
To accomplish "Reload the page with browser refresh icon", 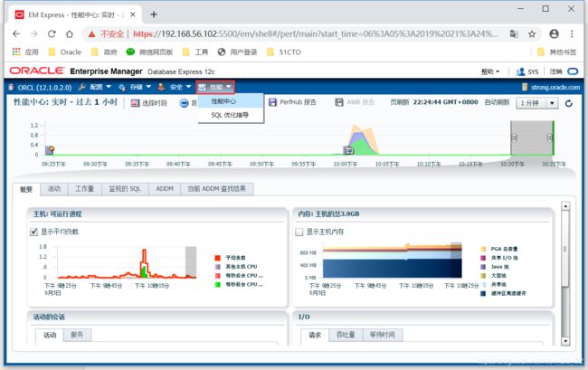I will tap(52, 33).
